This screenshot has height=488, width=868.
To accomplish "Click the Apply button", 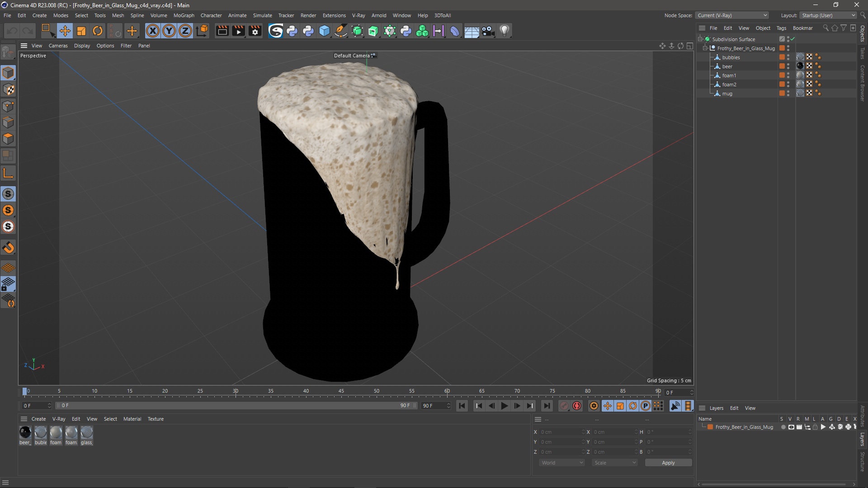I will pos(668,463).
